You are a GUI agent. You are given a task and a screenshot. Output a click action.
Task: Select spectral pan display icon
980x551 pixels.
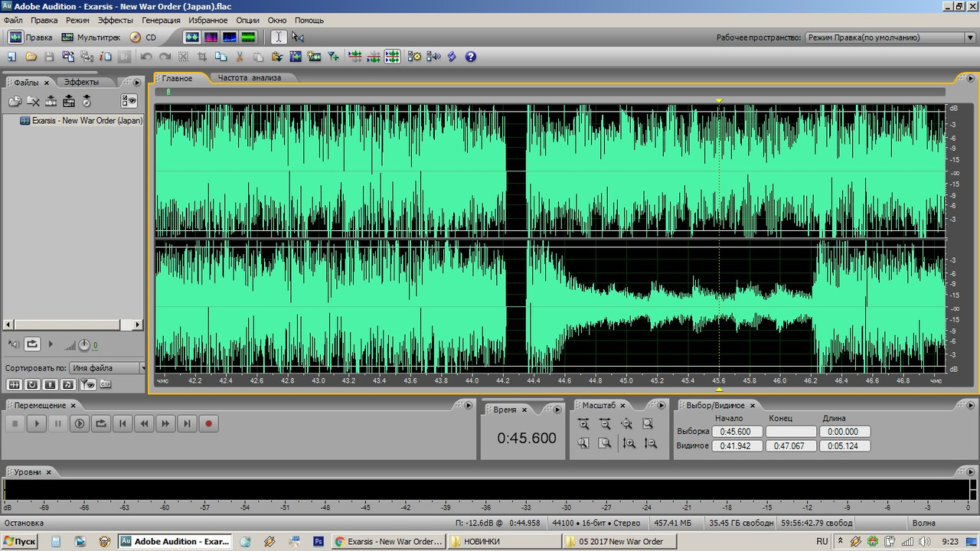[229, 37]
